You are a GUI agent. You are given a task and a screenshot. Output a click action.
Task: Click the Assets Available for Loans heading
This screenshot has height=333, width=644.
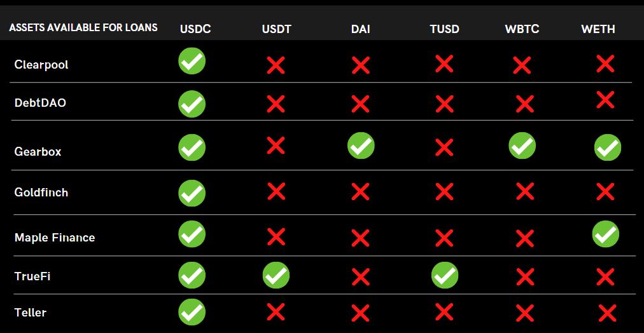coord(83,28)
